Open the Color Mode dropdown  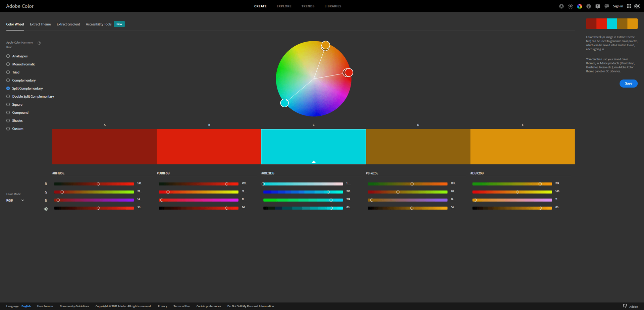point(15,200)
